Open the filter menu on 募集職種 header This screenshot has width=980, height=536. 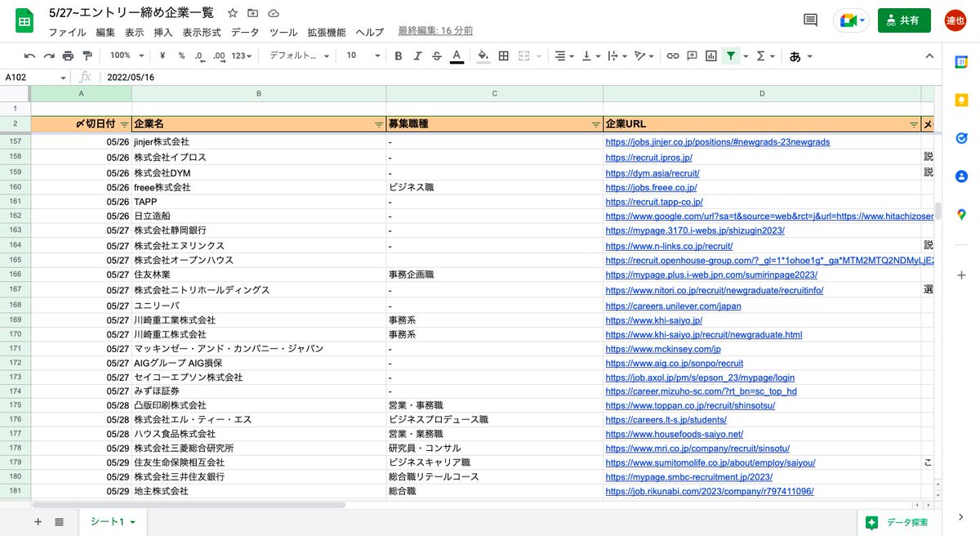(x=596, y=124)
